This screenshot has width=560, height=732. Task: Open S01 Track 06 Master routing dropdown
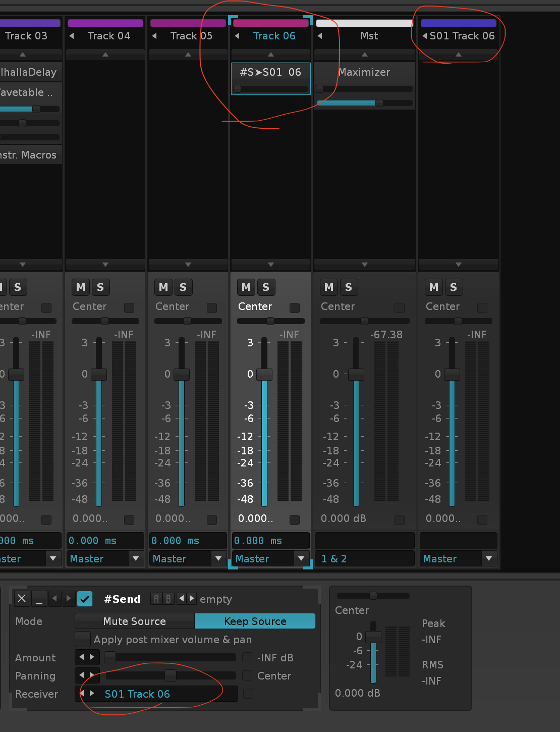488,558
